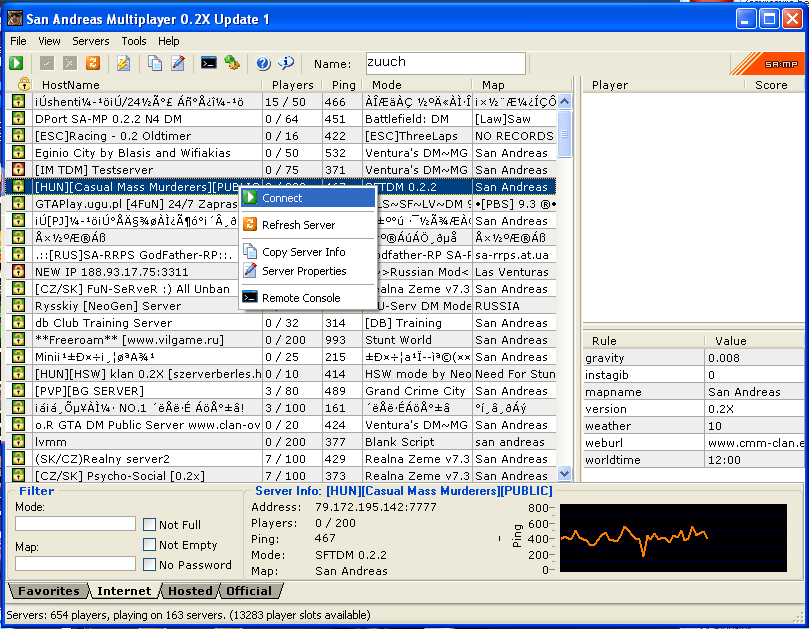Sort servers by the Map column header

point(522,85)
